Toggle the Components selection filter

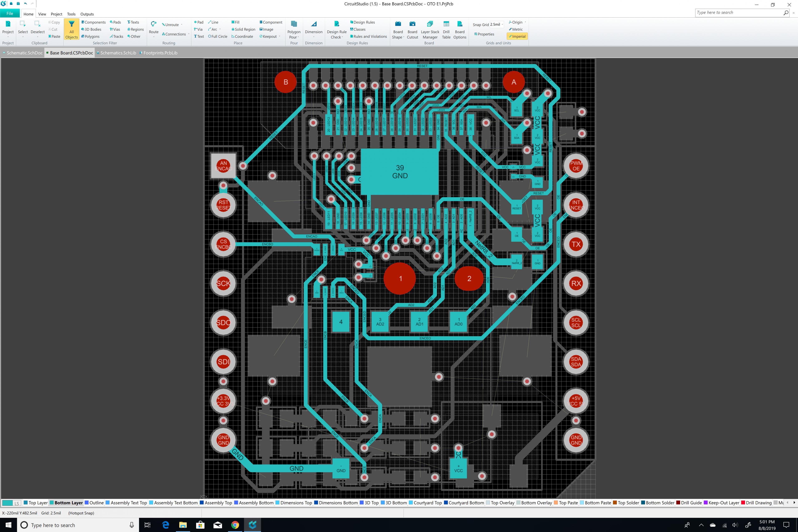coord(93,22)
